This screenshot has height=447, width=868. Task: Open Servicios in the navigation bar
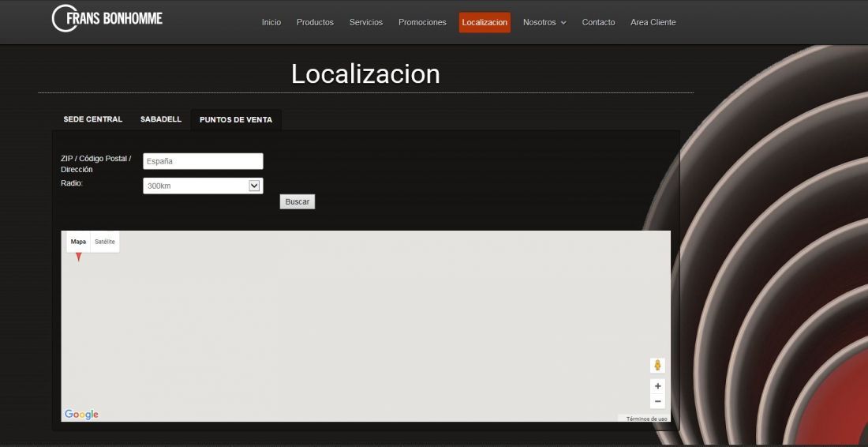366,23
